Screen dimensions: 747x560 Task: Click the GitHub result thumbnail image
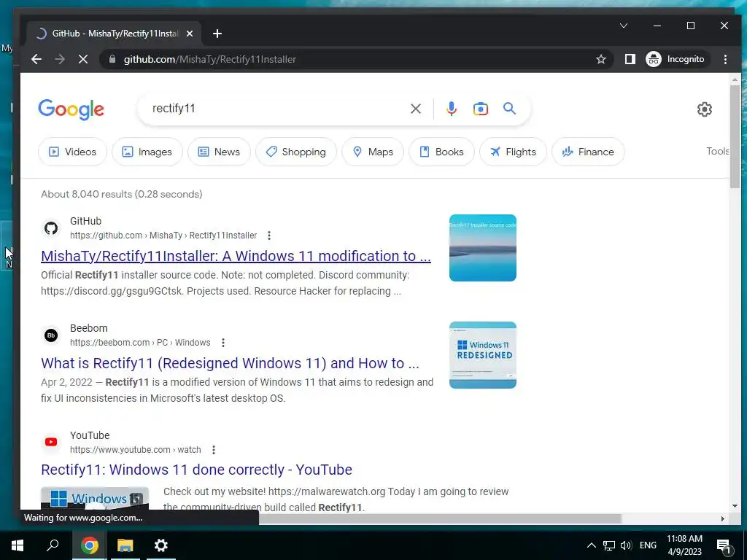pyautogui.click(x=483, y=248)
